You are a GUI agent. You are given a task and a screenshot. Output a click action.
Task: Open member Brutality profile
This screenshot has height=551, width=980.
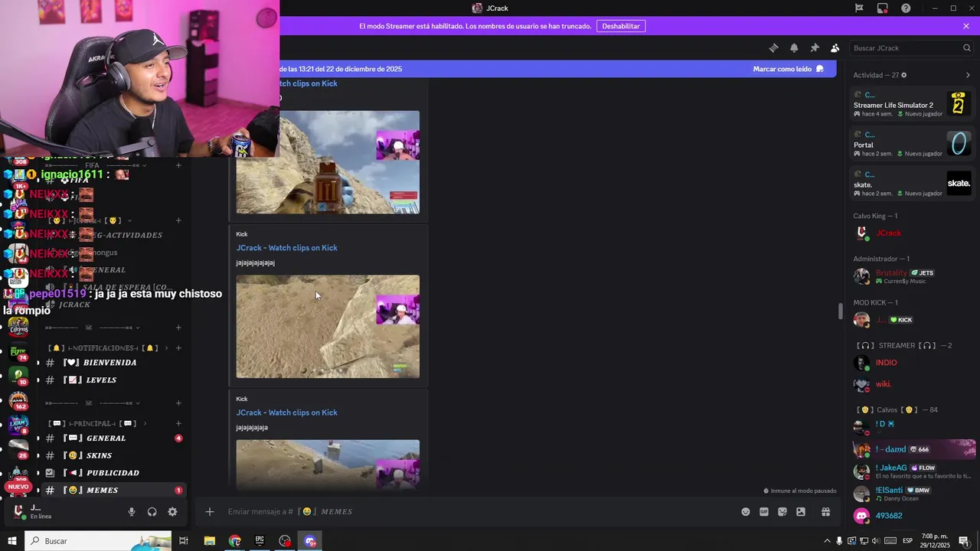click(913, 276)
